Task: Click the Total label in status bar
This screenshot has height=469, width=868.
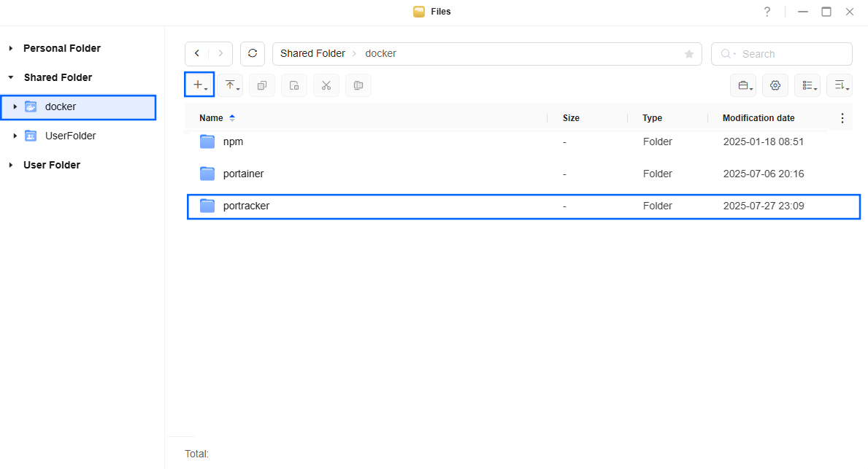Action: coord(196,454)
